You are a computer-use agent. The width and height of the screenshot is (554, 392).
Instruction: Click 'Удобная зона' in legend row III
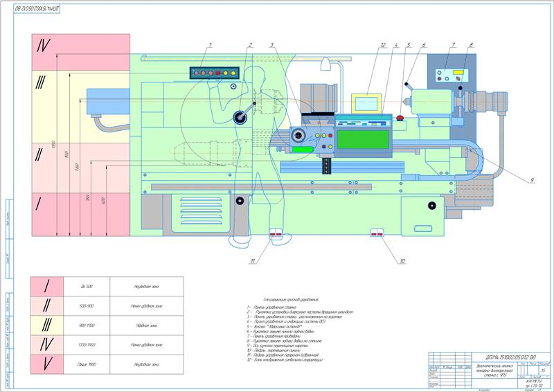pos(147,326)
